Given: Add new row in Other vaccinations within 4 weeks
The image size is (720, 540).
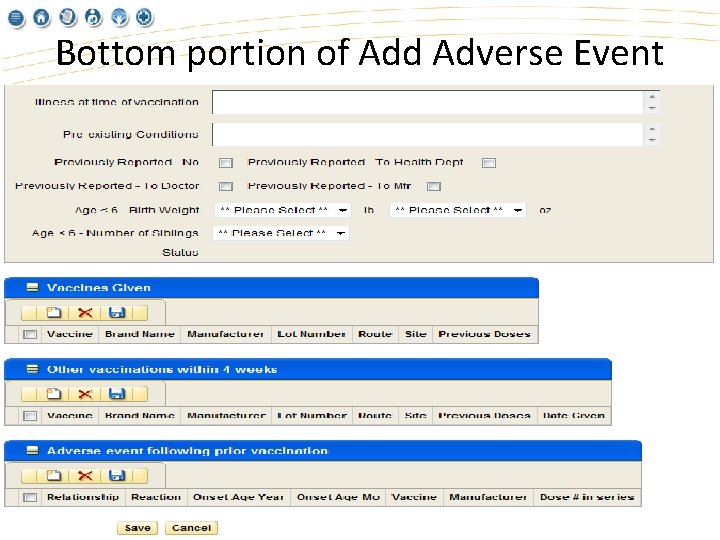Looking at the screenshot, I should pyautogui.click(x=54, y=394).
